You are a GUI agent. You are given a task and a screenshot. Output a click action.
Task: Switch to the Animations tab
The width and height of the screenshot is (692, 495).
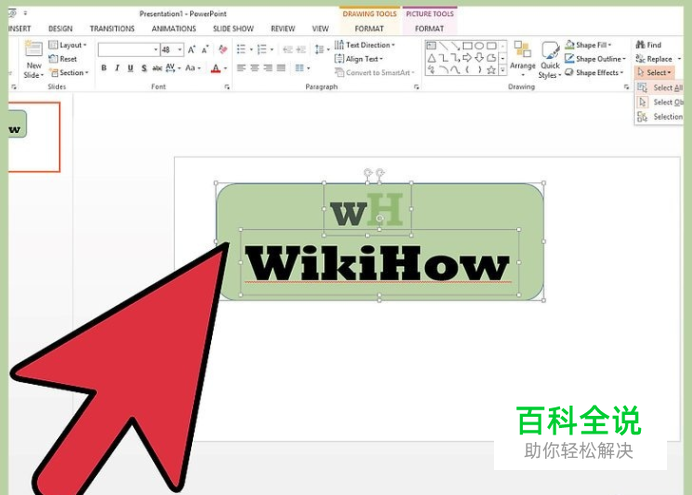click(174, 29)
